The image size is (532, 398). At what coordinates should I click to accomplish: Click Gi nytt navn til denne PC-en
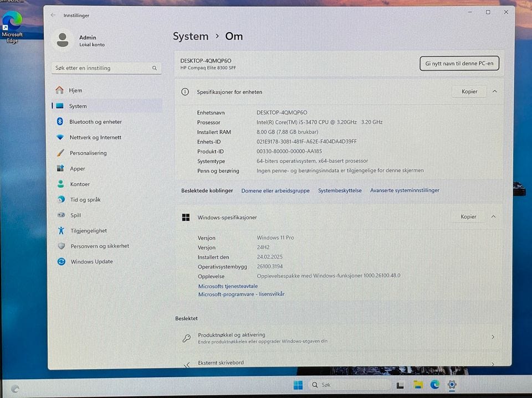459,64
